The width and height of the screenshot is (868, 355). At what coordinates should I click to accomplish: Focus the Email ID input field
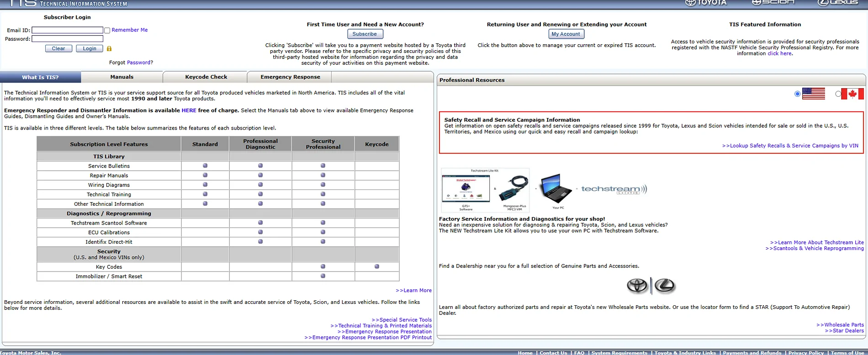click(68, 30)
